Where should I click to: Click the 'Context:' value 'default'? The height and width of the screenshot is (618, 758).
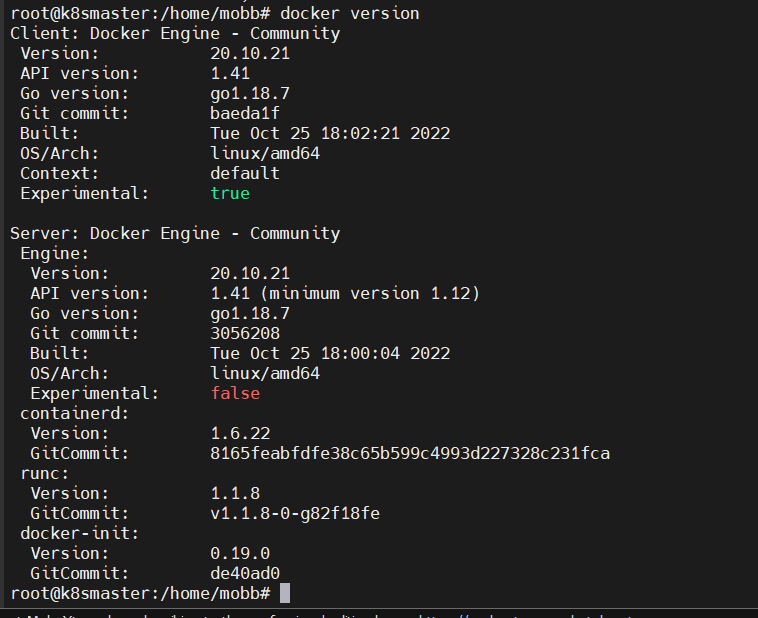[x=245, y=173]
